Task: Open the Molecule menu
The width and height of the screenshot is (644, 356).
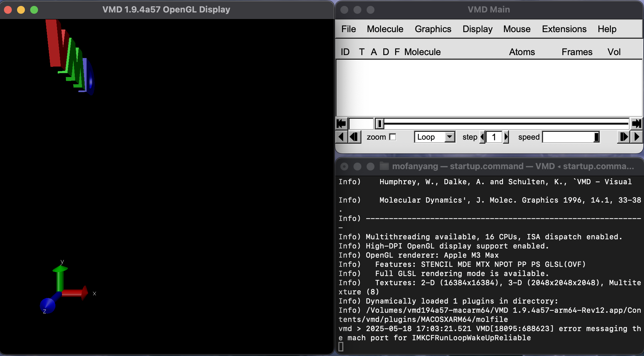Action: [x=385, y=29]
